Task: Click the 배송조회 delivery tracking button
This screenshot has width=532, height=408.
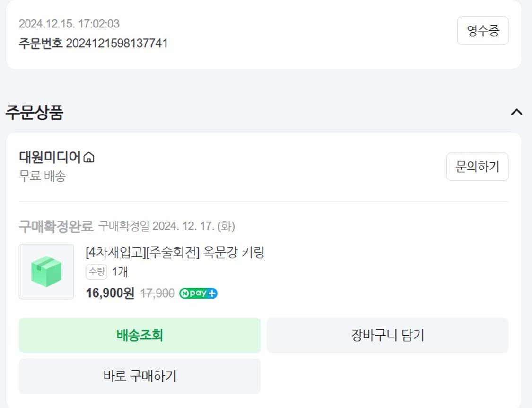Action: tap(139, 335)
